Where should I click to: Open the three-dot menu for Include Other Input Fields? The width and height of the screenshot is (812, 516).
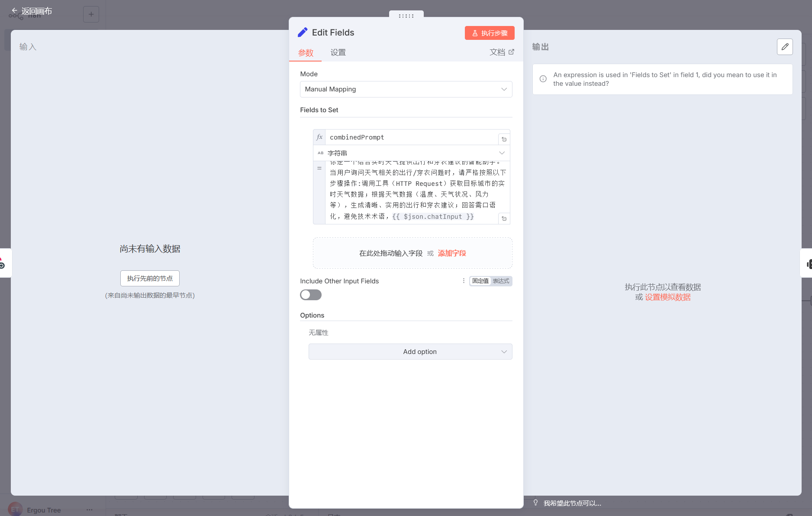pyautogui.click(x=464, y=281)
